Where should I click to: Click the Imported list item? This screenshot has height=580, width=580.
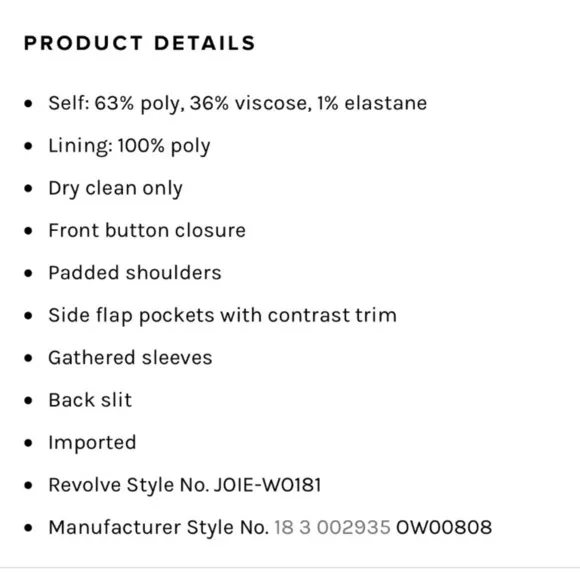92,443
